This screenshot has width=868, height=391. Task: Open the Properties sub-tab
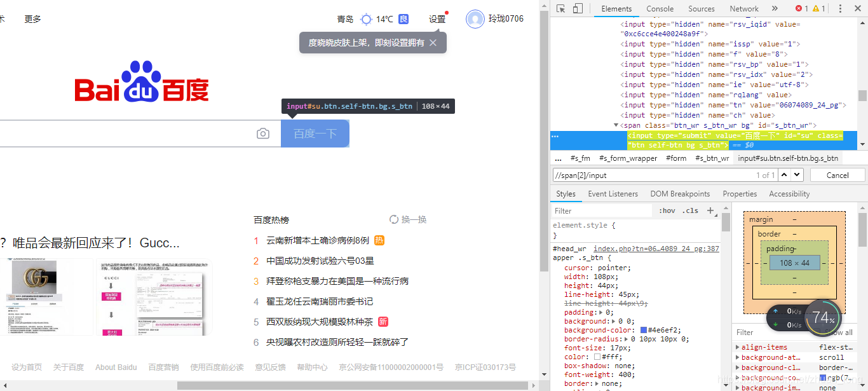[x=740, y=194]
